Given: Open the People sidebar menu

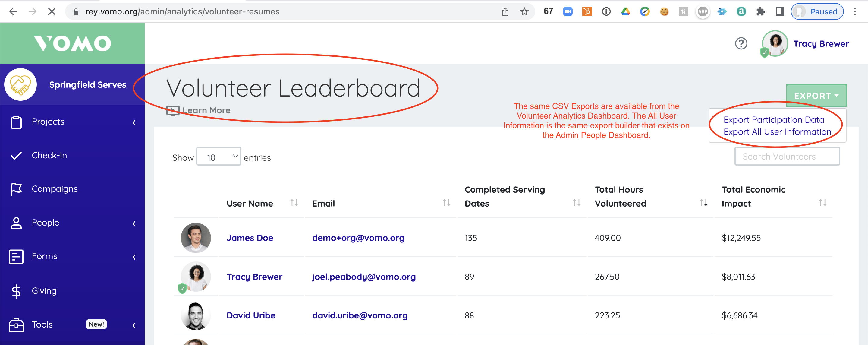Looking at the screenshot, I should pos(45,223).
